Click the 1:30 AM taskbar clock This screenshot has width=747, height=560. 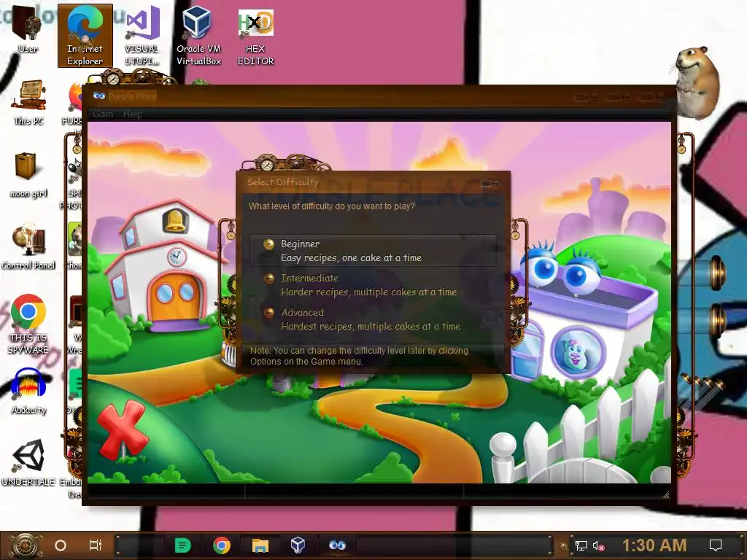654,545
